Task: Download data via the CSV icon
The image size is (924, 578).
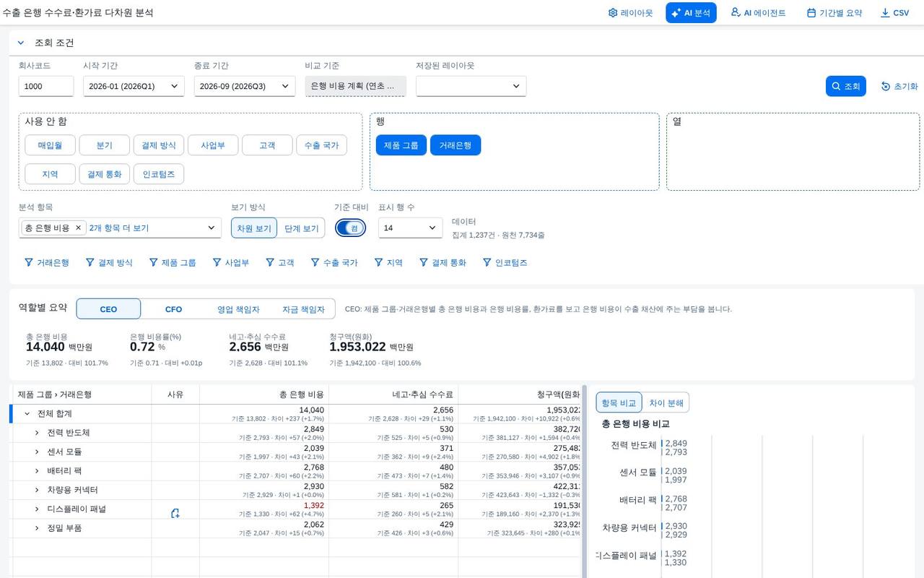Action: [885, 13]
